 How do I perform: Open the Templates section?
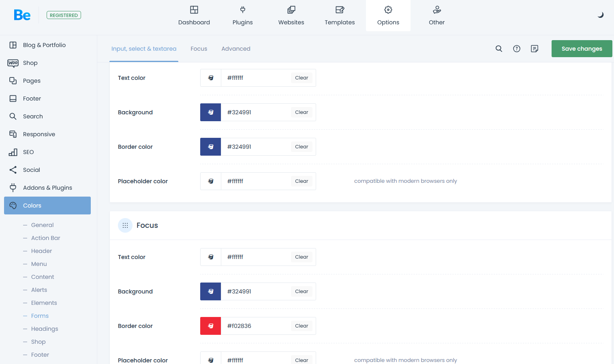tap(340, 15)
